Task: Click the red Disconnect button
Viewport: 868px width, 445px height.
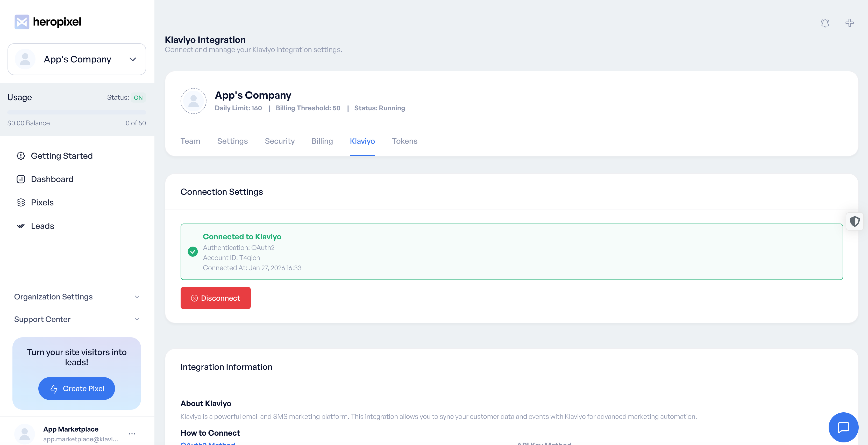Action: pyautogui.click(x=215, y=298)
